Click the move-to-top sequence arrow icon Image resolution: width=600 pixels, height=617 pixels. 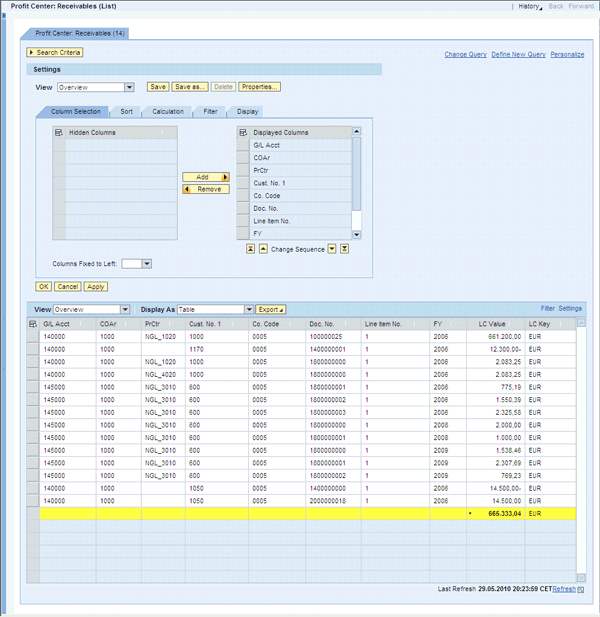(251, 248)
